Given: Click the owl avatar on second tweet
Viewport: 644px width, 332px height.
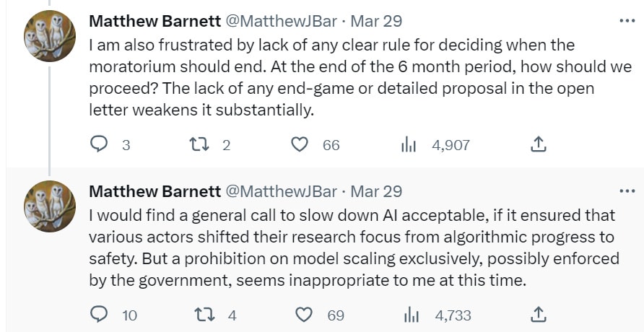Looking at the screenshot, I should tap(50, 206).
